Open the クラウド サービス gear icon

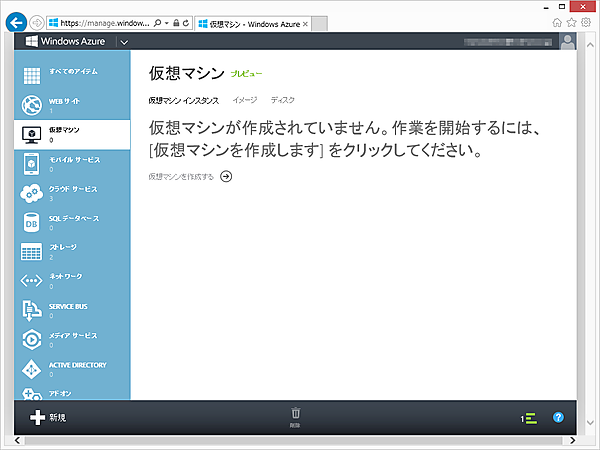click(x=31, y=193)
